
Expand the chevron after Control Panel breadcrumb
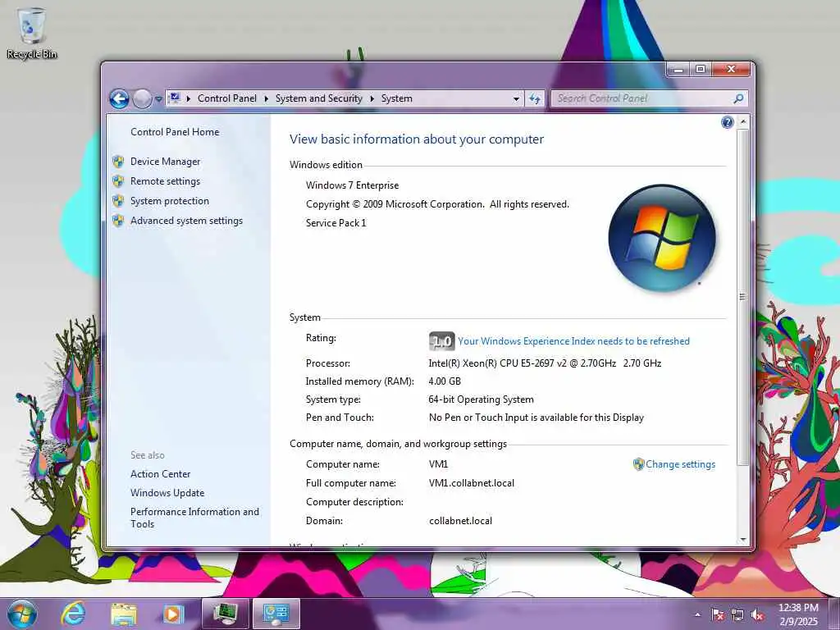tap(267, 98)
